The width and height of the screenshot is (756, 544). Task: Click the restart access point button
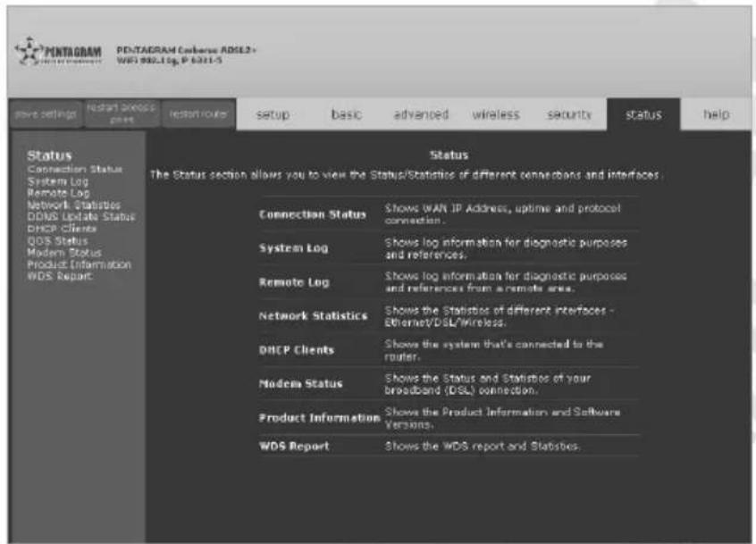point(121,113)
